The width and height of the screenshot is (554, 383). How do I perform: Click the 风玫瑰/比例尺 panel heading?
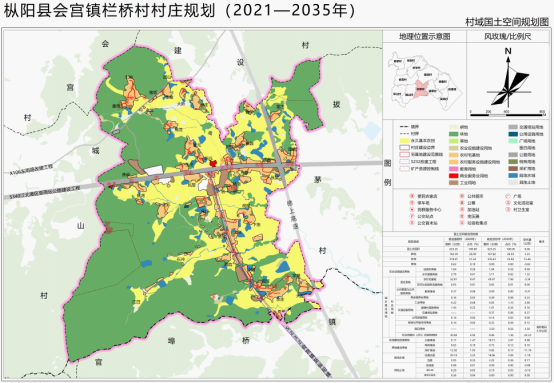[x=508, y=36]
